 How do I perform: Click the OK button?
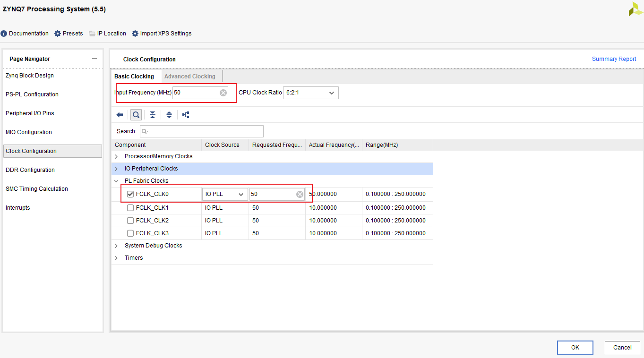575,348
